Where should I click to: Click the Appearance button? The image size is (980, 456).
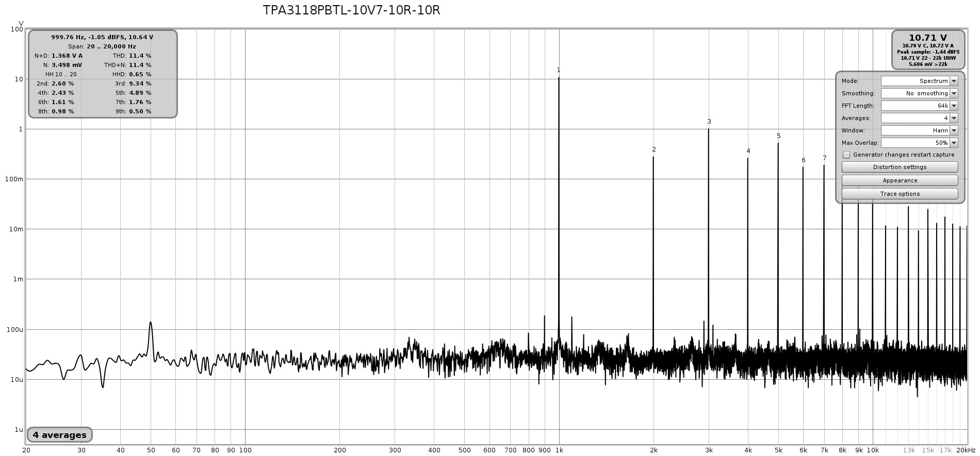click(x=900, y=180)
